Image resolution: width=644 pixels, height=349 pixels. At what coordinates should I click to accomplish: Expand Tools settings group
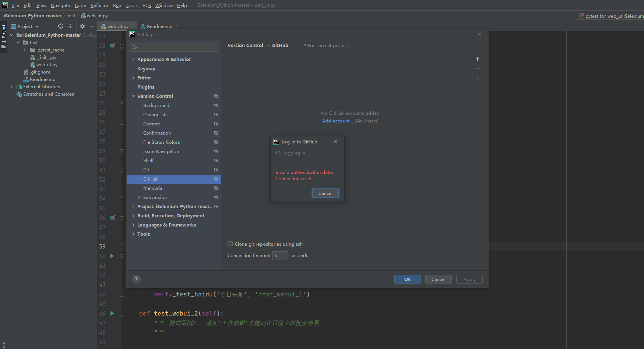click(x=133, y=234)
